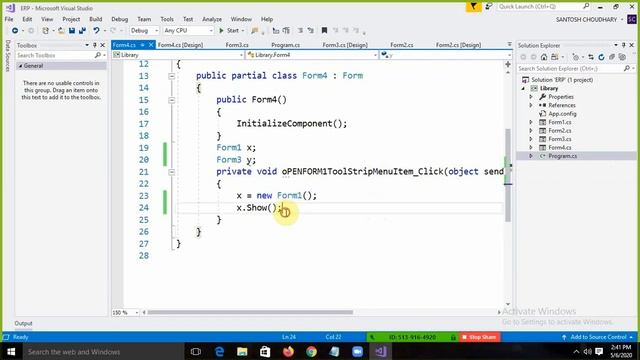Switch to the Form3.cs [Design] tab

click(345, 45)
